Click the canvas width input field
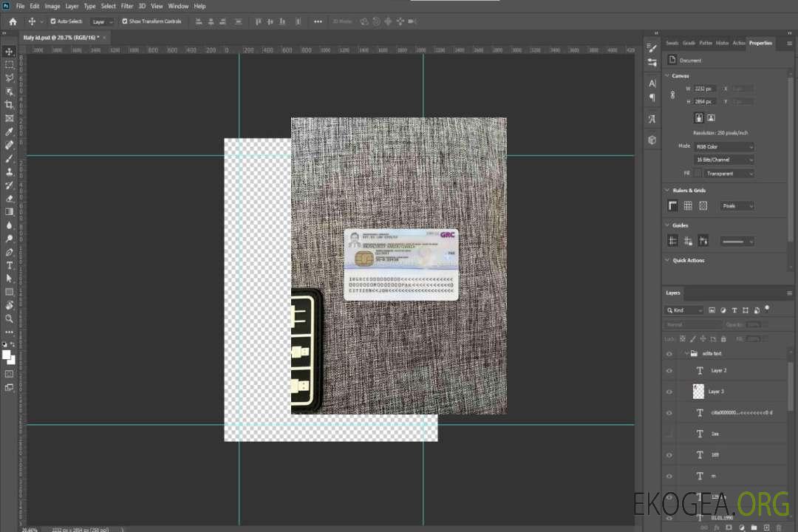Viewport: 798px width, 532px height. coord(705,89)
